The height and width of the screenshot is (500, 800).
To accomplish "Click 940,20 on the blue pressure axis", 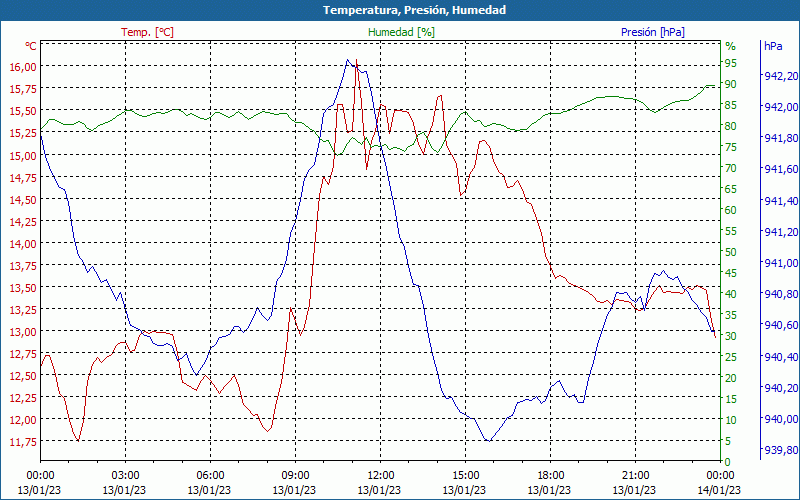I will click(x=781, y=388).
